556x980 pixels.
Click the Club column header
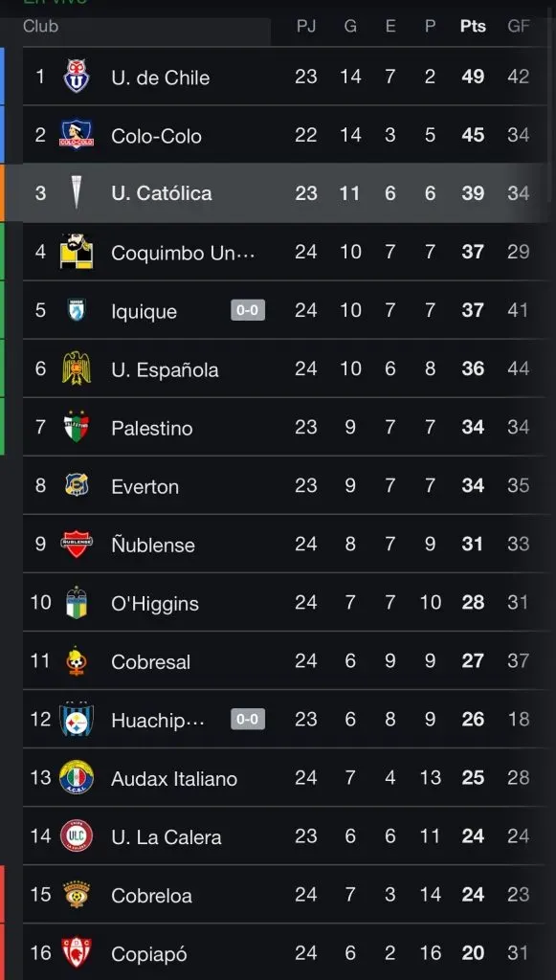(40, 26)
